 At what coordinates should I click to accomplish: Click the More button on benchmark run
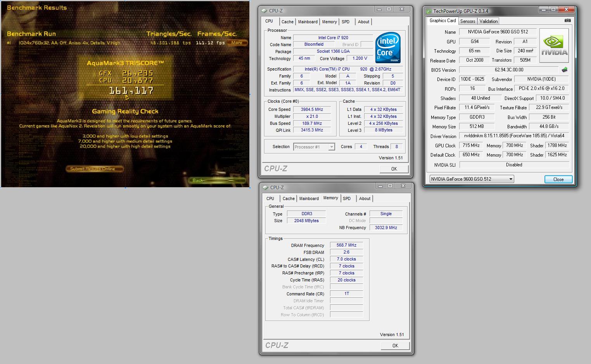coord(237,43)
